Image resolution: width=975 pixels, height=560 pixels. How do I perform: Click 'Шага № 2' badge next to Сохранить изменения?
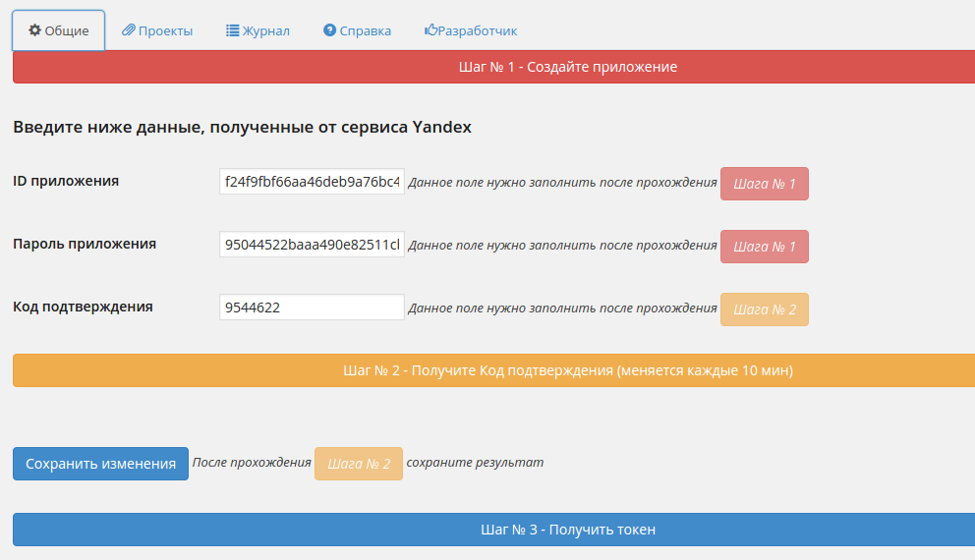pyautogui.click(x=358, y=464)
